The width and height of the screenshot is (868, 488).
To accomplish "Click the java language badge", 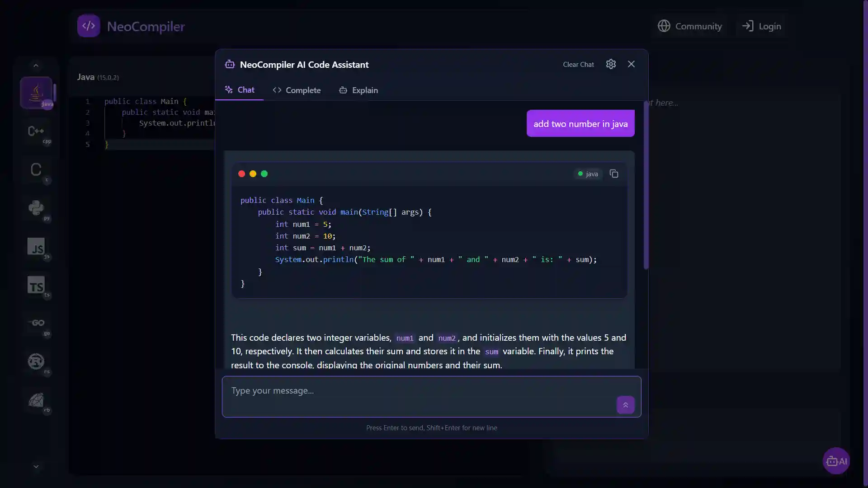I will (x=588, y=174).
